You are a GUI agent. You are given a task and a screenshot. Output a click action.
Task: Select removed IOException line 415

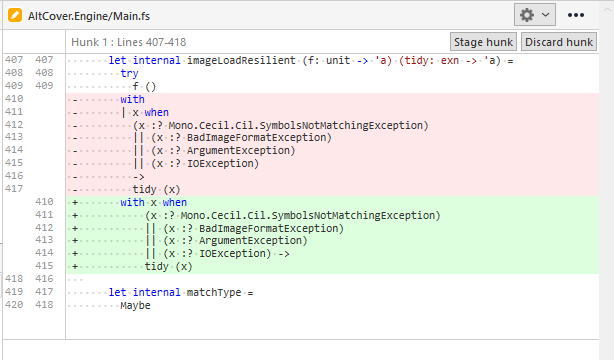(x=332, y=163)
